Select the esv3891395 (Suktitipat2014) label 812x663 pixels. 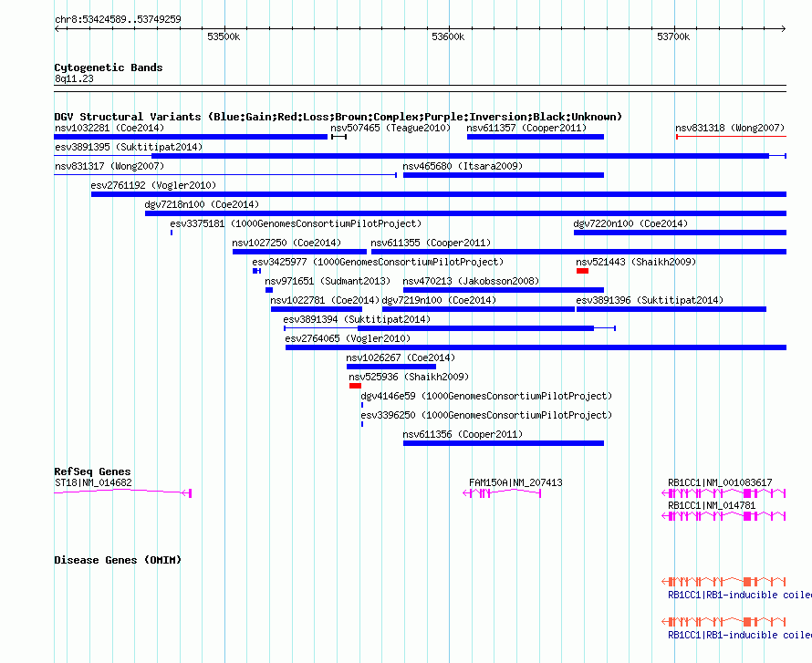point(129,147)
